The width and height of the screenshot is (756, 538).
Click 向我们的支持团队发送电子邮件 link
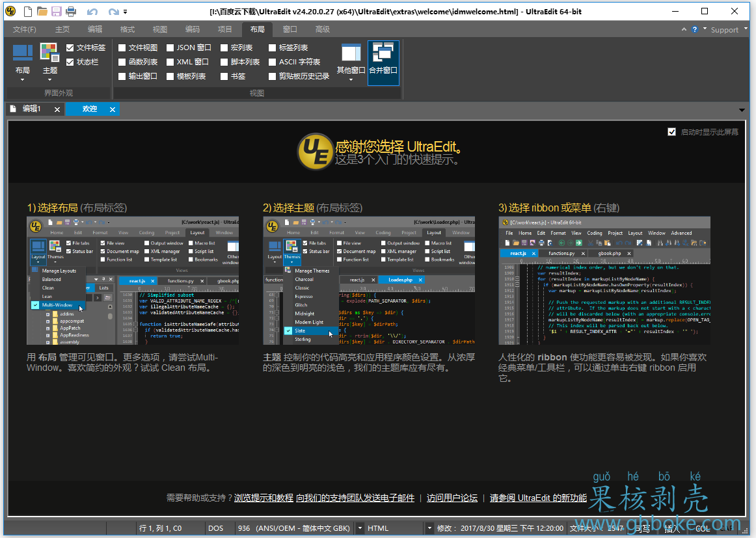click(355, 498)
